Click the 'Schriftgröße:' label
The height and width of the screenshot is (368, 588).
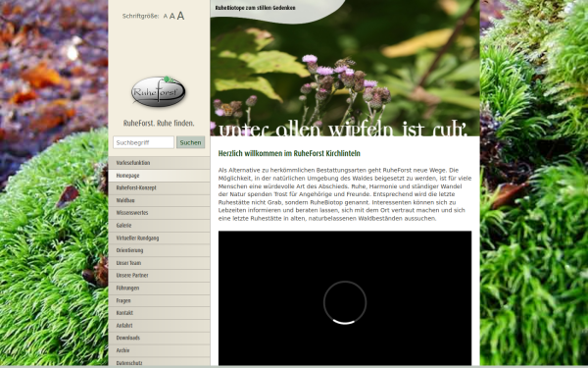click(x=140, y=16)
